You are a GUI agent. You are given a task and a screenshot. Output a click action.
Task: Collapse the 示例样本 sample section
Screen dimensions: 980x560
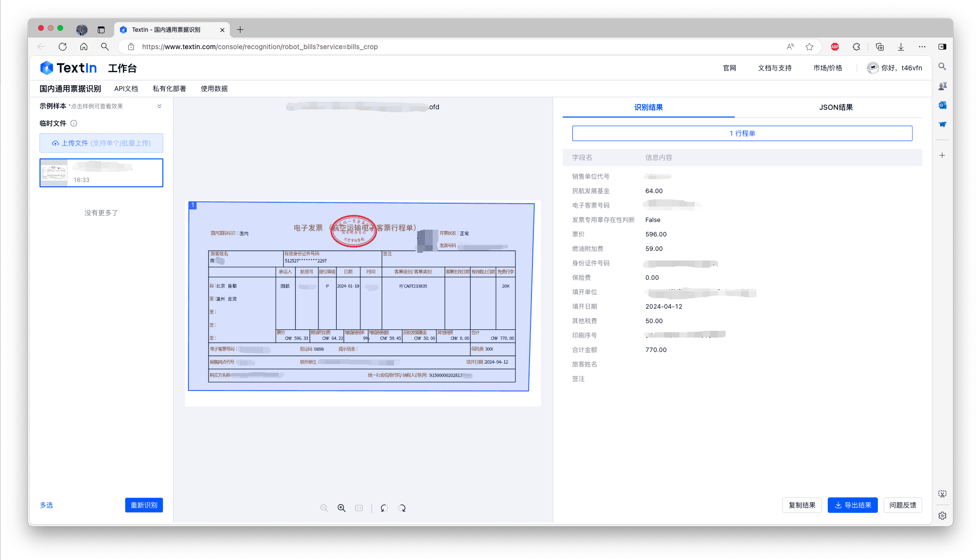(159, 106)
